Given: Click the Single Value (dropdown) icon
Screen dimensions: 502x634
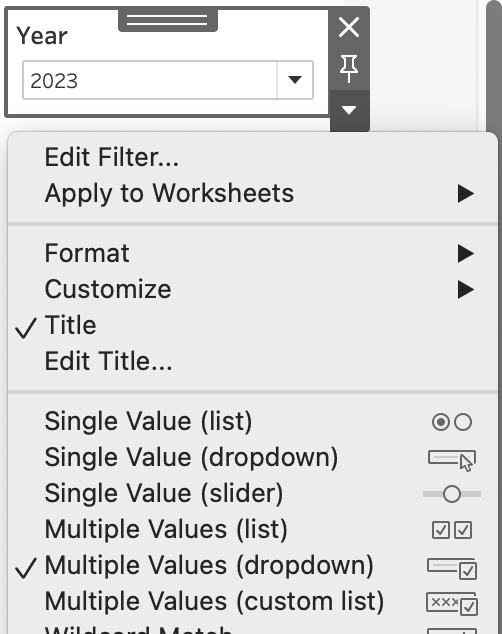Looking at the screenshot, I should point(452,460).
